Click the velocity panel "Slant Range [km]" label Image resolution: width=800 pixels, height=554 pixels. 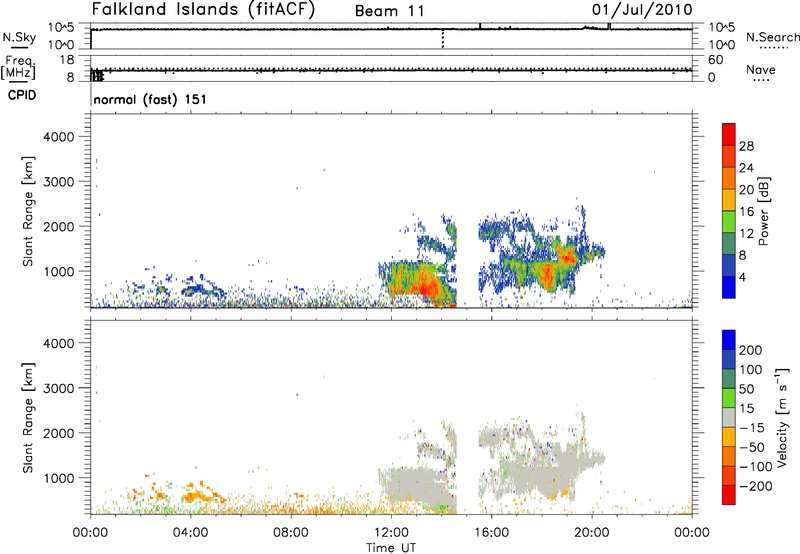pos(28,418)
